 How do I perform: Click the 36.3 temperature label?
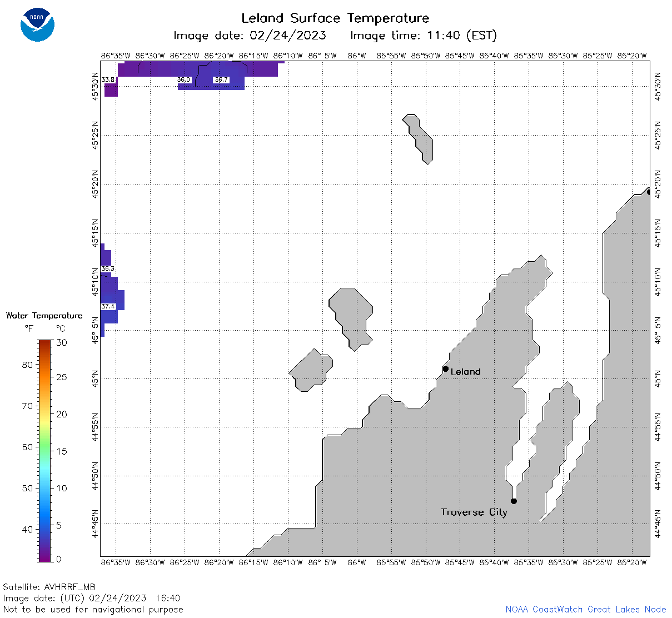(108, 268)
